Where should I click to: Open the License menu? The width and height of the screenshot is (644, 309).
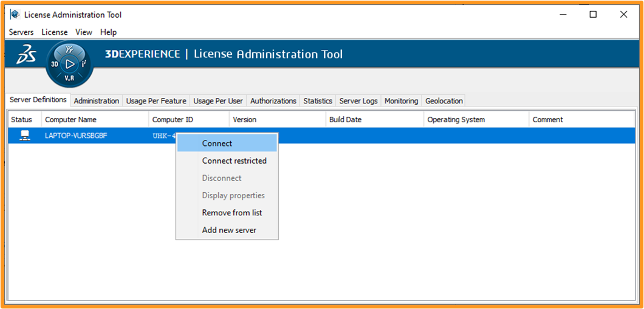55,32
